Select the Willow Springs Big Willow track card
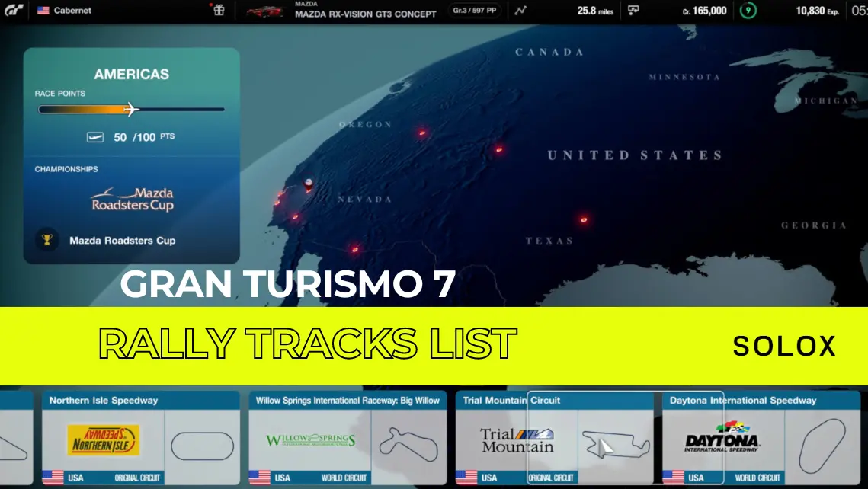This screenshot has height=489, width=868. pos(347,438)
